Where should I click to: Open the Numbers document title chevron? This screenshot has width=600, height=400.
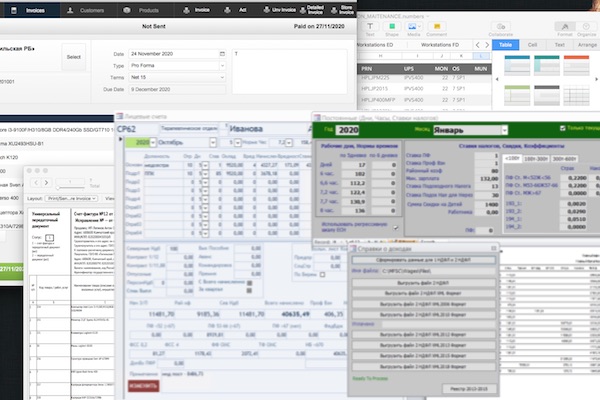[x=428, y=16]
